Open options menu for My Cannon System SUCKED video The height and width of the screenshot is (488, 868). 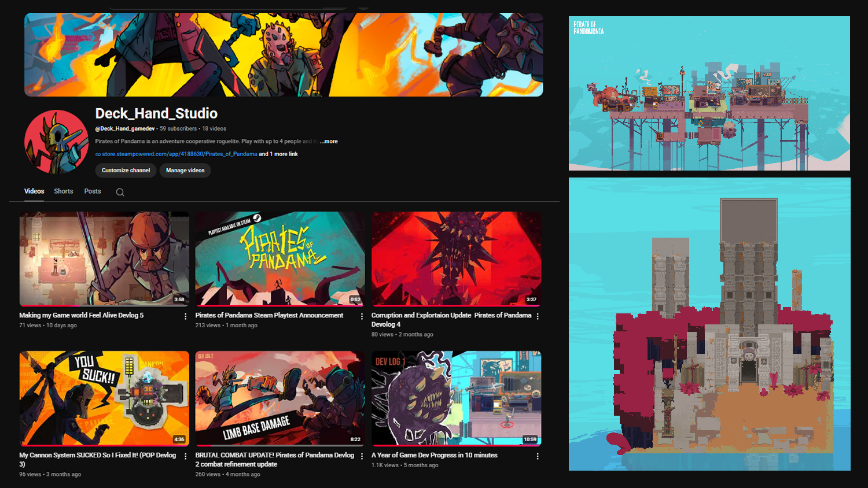tap(186, 456)
